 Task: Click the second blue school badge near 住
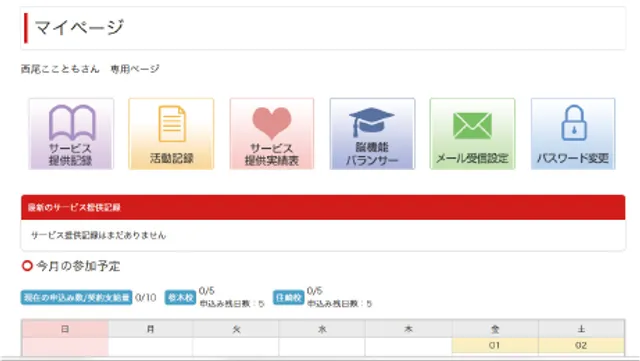pos(289,297)
